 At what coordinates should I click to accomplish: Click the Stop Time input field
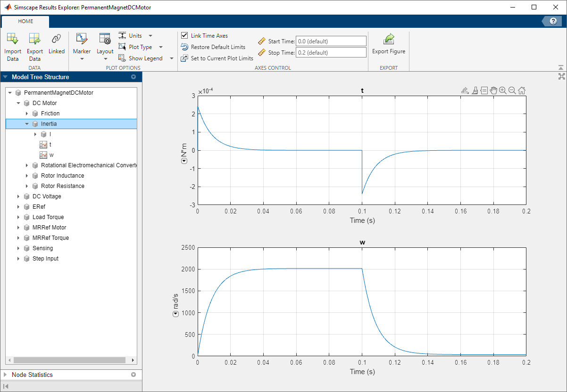(331, 53)
